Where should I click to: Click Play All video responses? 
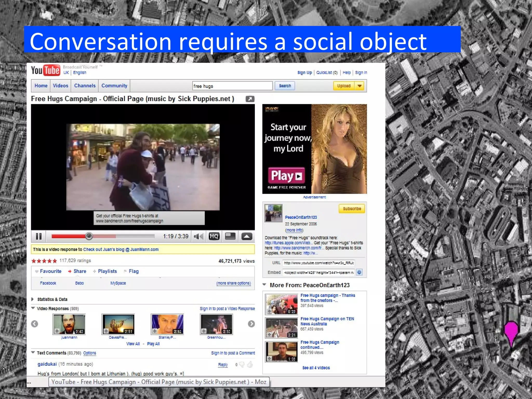(x=153, y=344)
